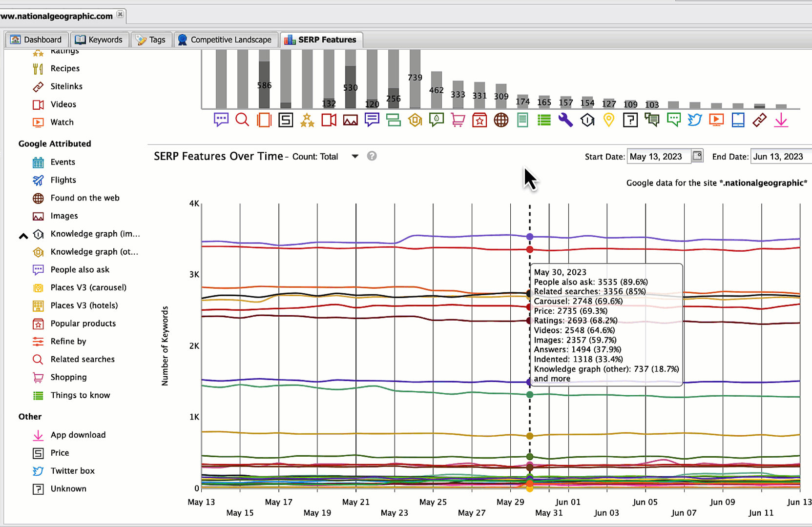Open the Count: Total dropdown arrow
This screenshot has width=812, height=527.
[x=355, y=157]
